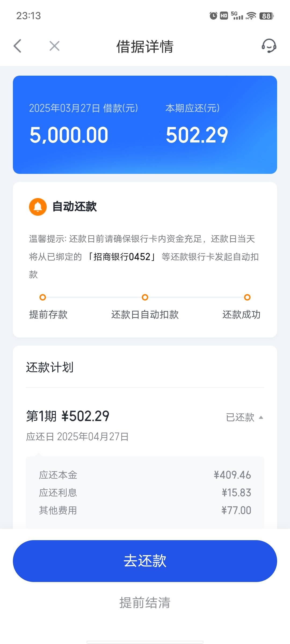Tap the 提前结清 link
Viewport: 290px width, 644px height.
click(x=145, y=603)
